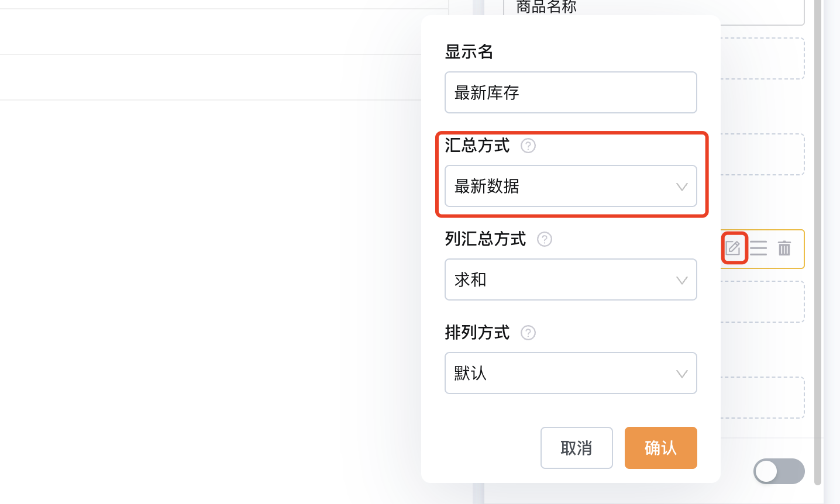Image resolution: width=840 pixels, height=504 pixels.
Task: Confirm changes with the 确认 button
Action: coord(661,448)
